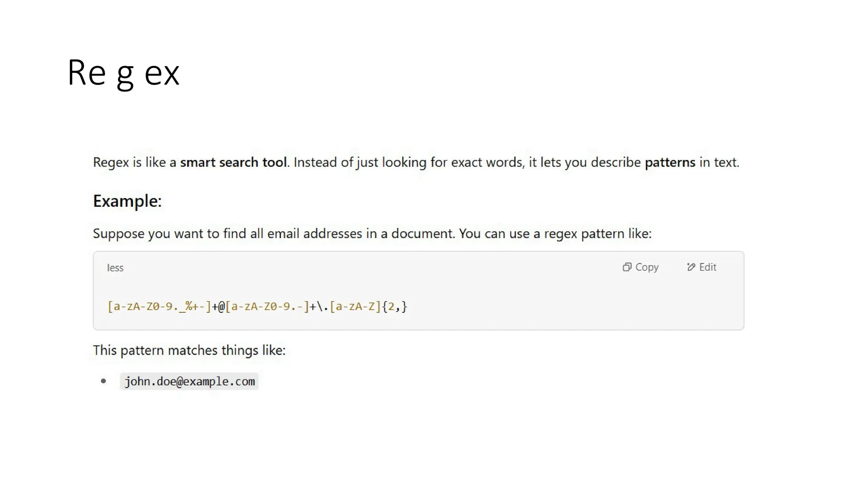Click the Edit pencil icon
The height and width of the screenshot is (488, 868).
(691, 267)
